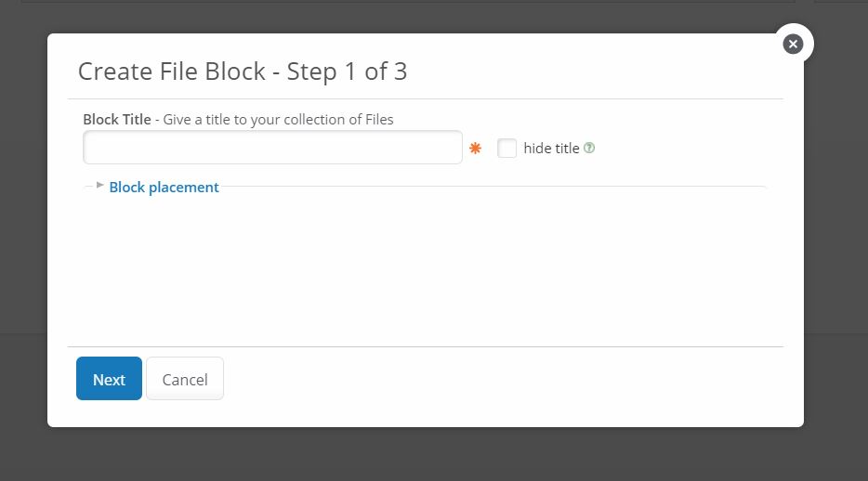The height and width of the screenshot is (481, 868).
Task: Click the footer divider line above Next
Action: point(425,346)
